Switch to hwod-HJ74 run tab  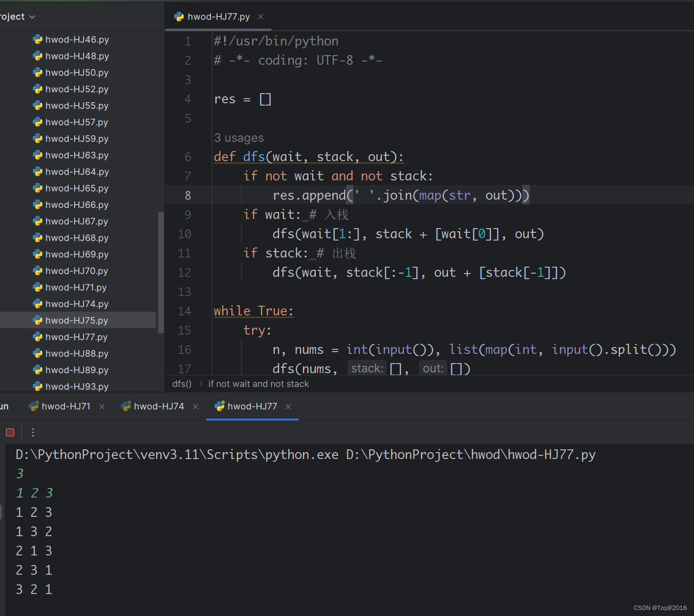159,406
